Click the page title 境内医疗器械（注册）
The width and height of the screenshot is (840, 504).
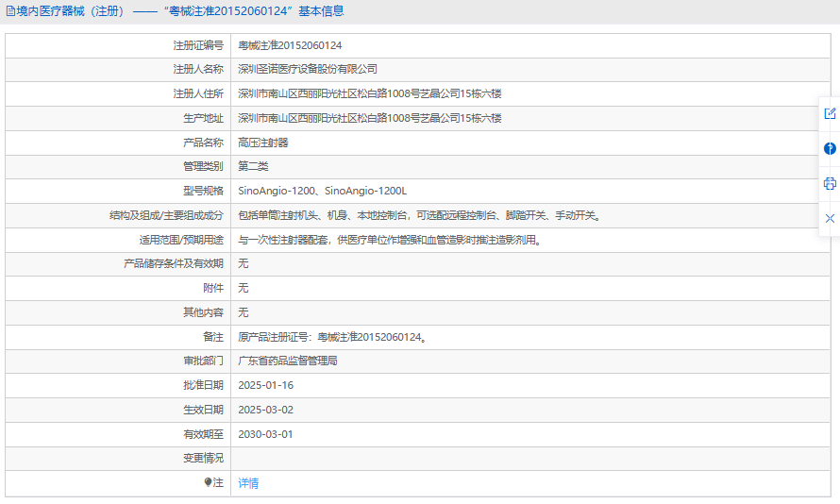(71, 11)
